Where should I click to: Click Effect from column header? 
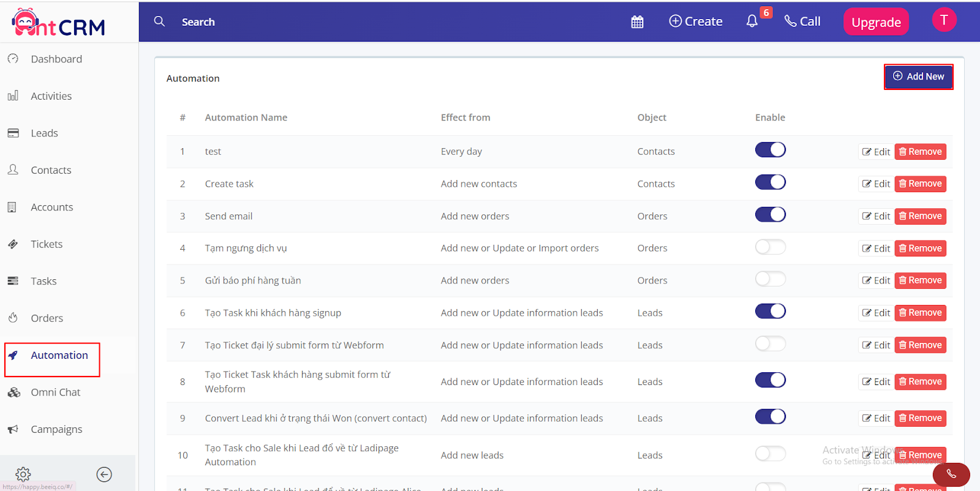point(466,118)
